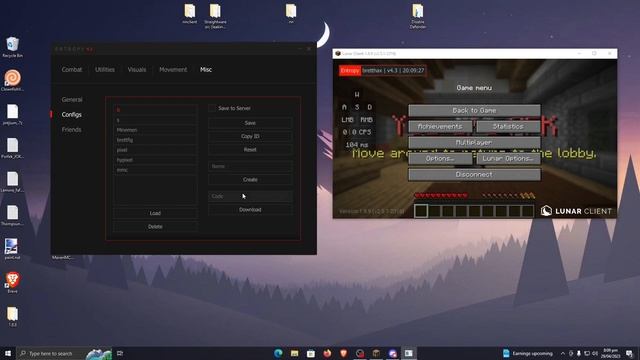This screenshot has height=360, width=640.
Task: Open the Minecraft block taskbar icon
Action: click(376, 353)
